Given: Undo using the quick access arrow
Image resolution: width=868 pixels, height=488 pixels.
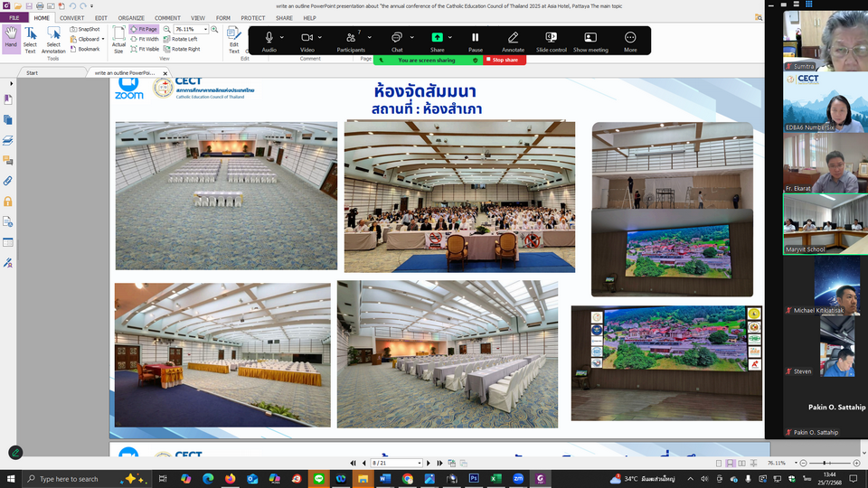Looking at the screenshot, I should coord(72,5).
